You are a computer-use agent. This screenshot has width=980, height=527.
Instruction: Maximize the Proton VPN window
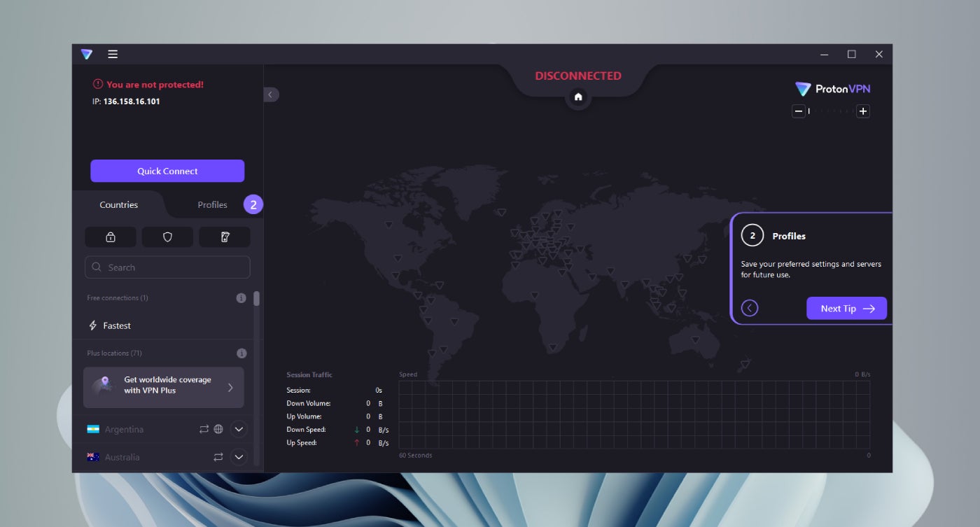click(x=852, y=55)
